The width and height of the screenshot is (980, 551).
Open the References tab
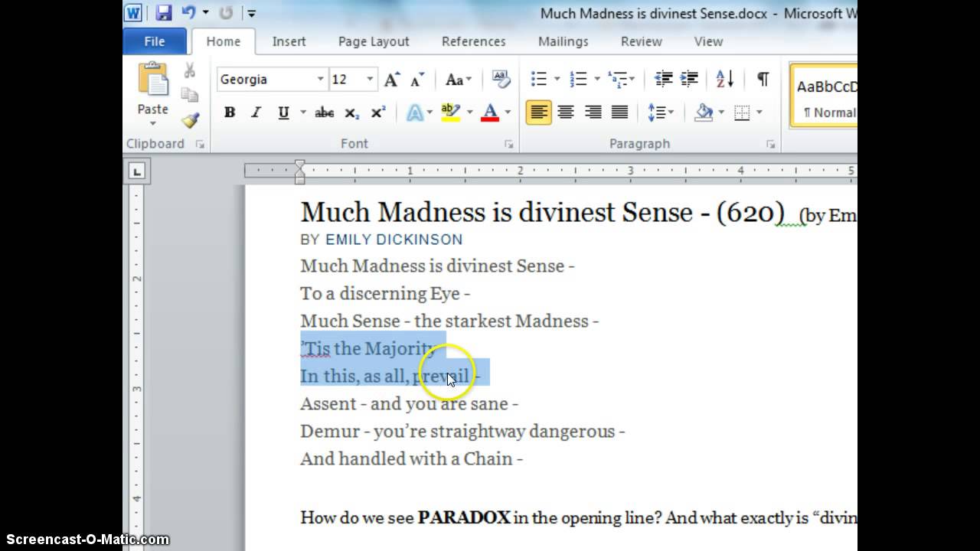[x=473, y=41]
